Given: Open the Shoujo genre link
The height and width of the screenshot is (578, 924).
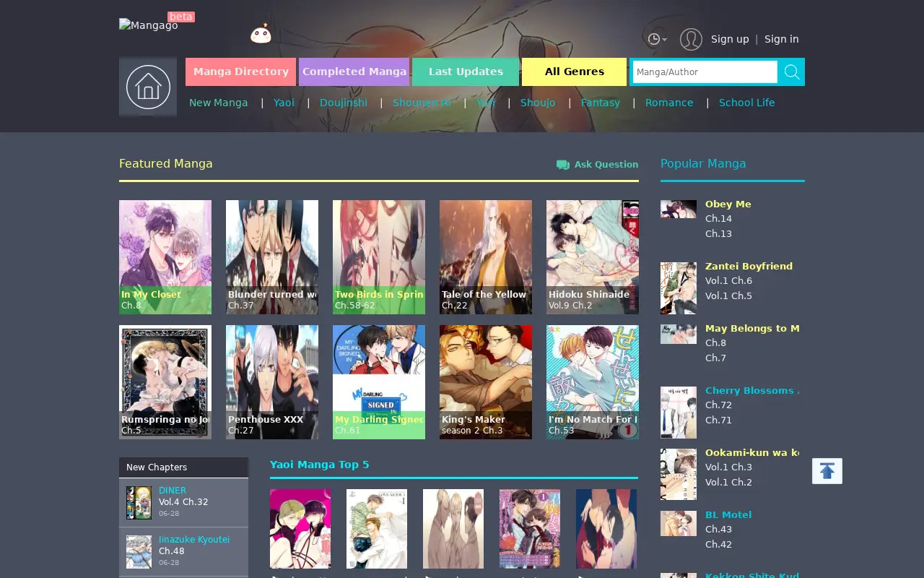Looking at the screenshot, I should pos(538,103).
